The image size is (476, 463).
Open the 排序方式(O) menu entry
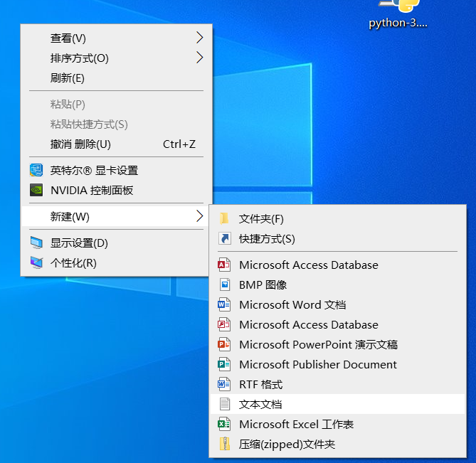coord(116,58)
